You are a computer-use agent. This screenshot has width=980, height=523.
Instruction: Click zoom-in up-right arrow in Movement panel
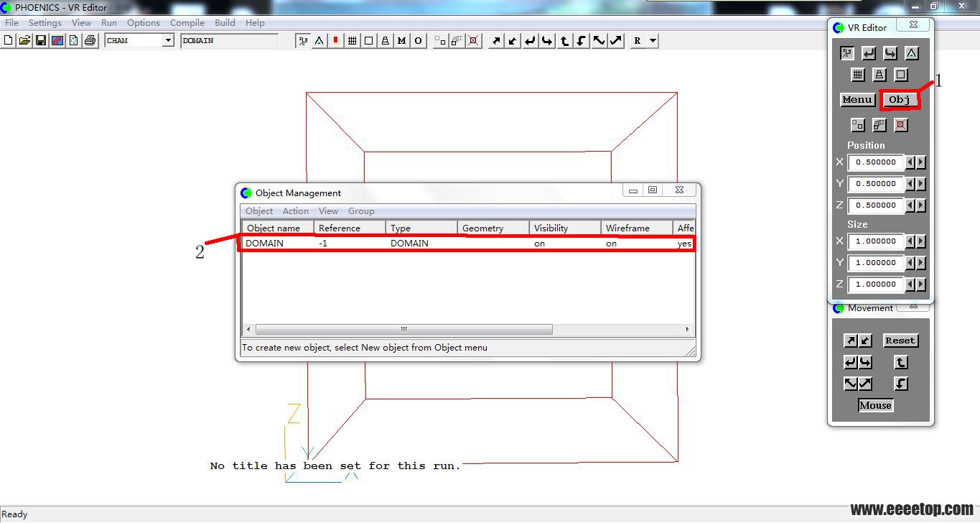[851, 341]
